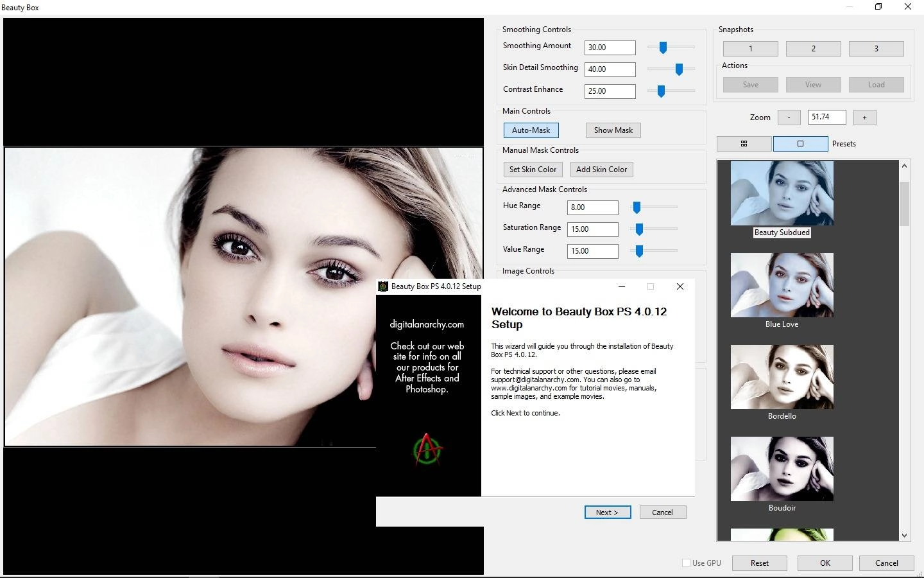This screenshot has width=924, height=578.
Task: Adjust the Smoothing Amount slider
Action: [663, 48]
